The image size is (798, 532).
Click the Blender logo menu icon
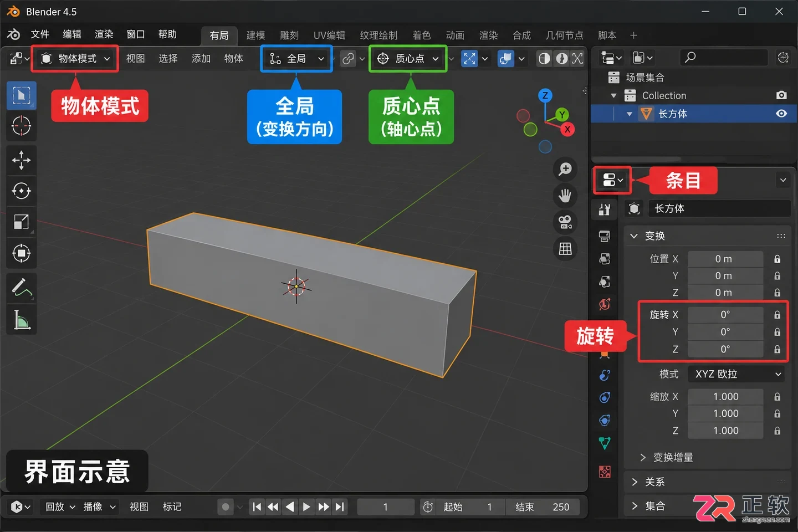[13, 34]
